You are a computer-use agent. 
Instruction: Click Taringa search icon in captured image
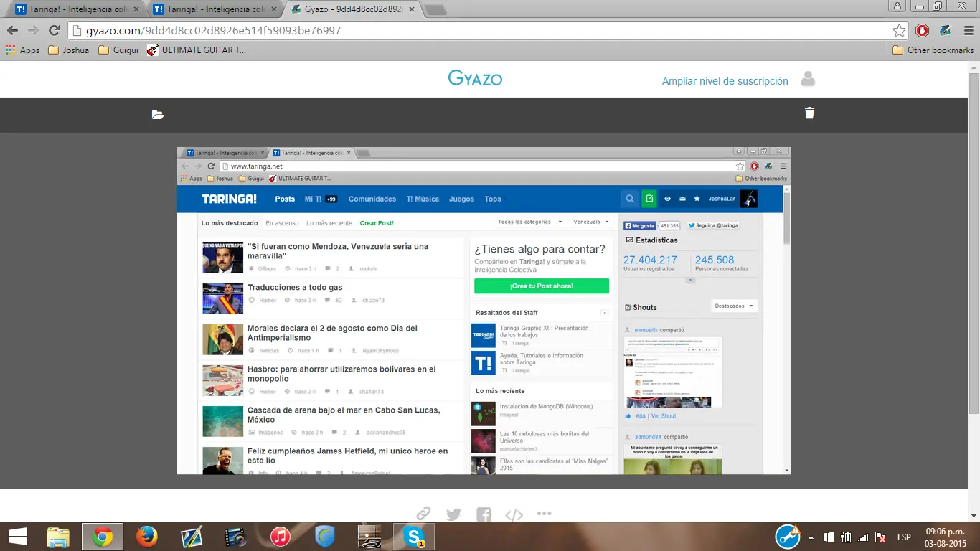[x=629, y=199]
